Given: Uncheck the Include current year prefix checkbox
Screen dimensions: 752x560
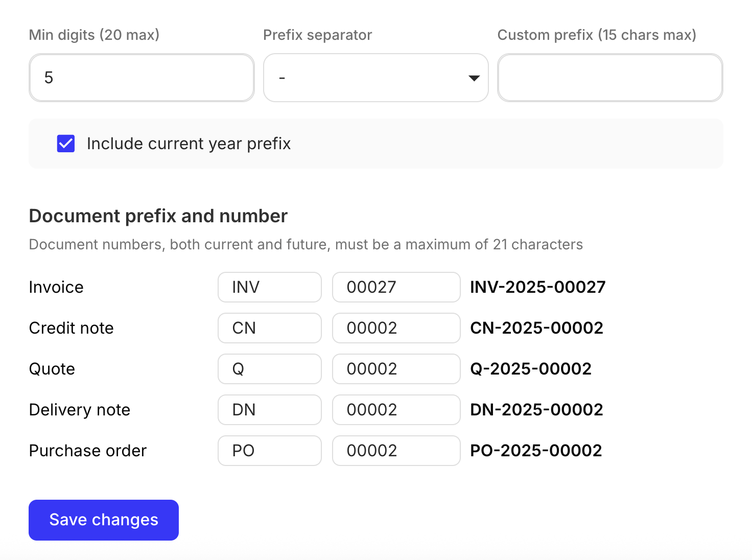Looking at the screenshot, I should 65,144.
